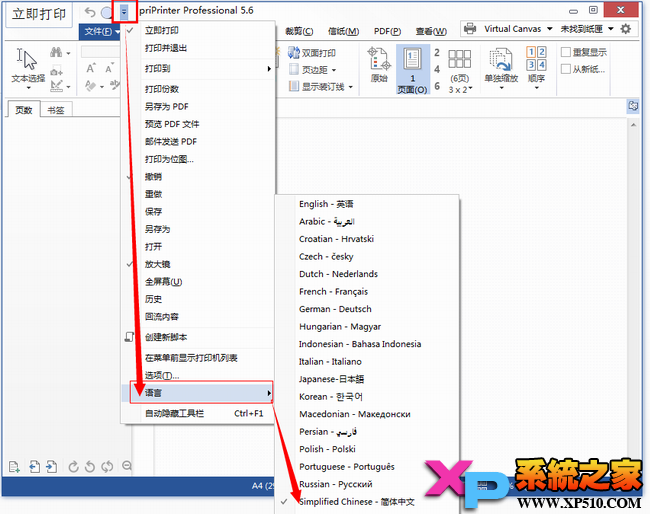650x514 pixels.
Task: Open the 3 x 2 grid layout dropdown
Action: [x=460, y=90]
